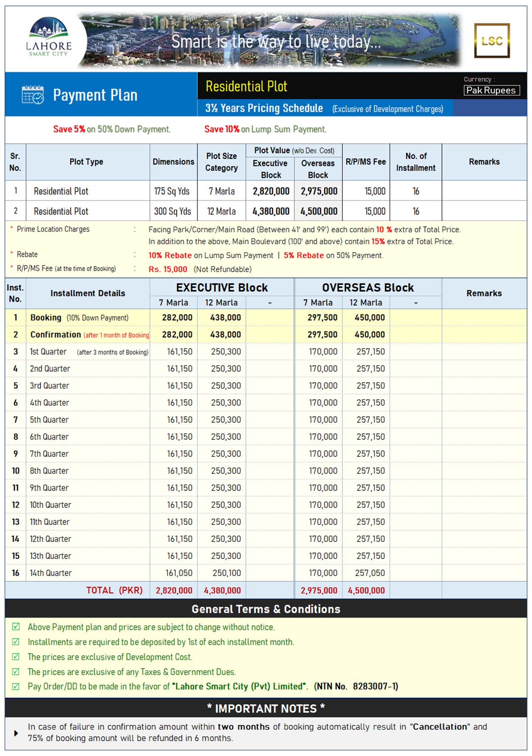Tick the checkbox for the Pay Order/DD term
The height and width of the screenshot is (756, 532).
(x=16, y=687)
